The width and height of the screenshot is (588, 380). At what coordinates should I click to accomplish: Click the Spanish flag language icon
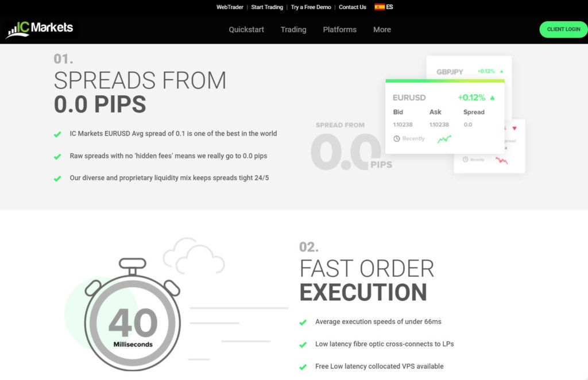[380, 7]
